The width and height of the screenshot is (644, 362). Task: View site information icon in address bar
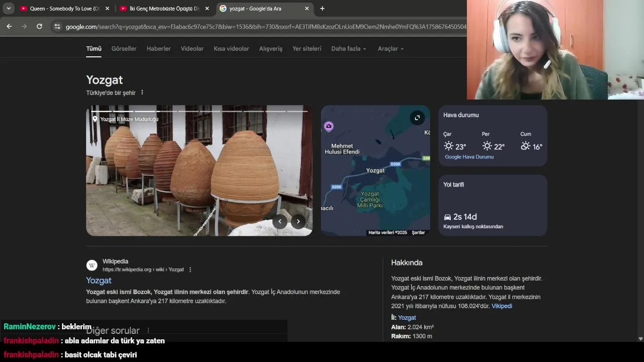[x=57, y=27]
